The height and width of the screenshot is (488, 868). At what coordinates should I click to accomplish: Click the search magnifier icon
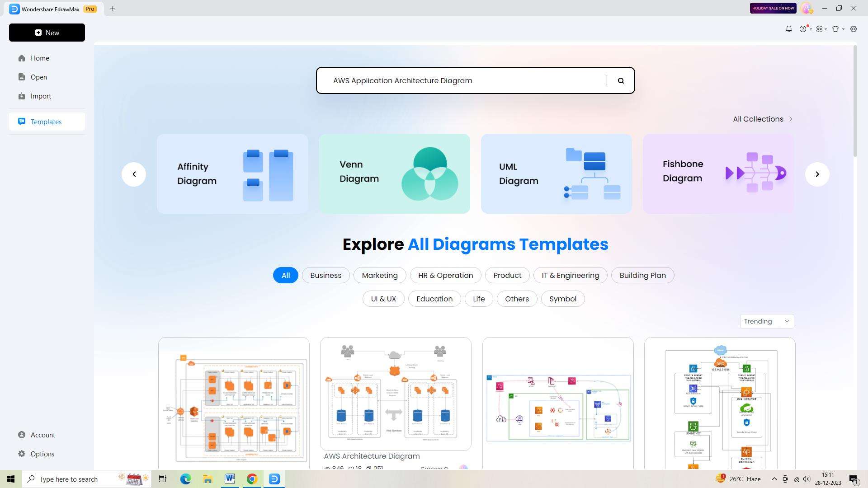tap(621, 80)
